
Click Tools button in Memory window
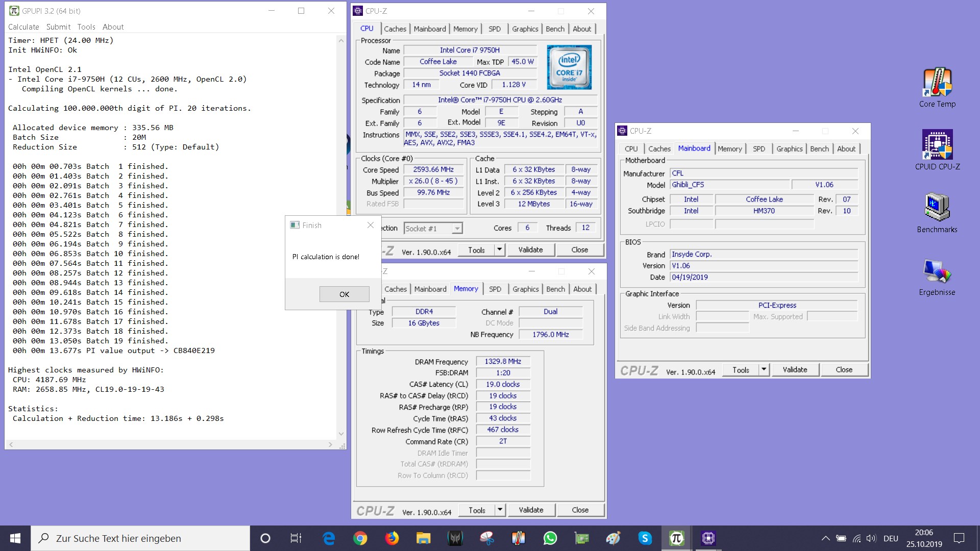pos(477,510)
